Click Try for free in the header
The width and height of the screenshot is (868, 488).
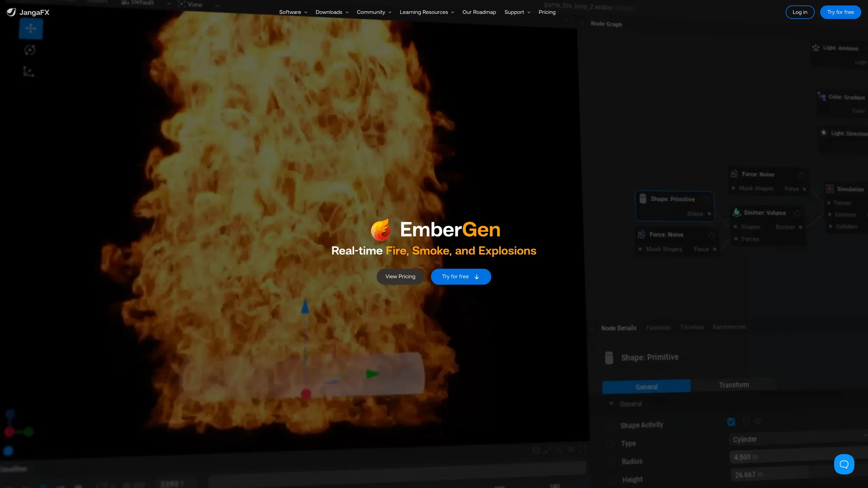coord(840,12)
